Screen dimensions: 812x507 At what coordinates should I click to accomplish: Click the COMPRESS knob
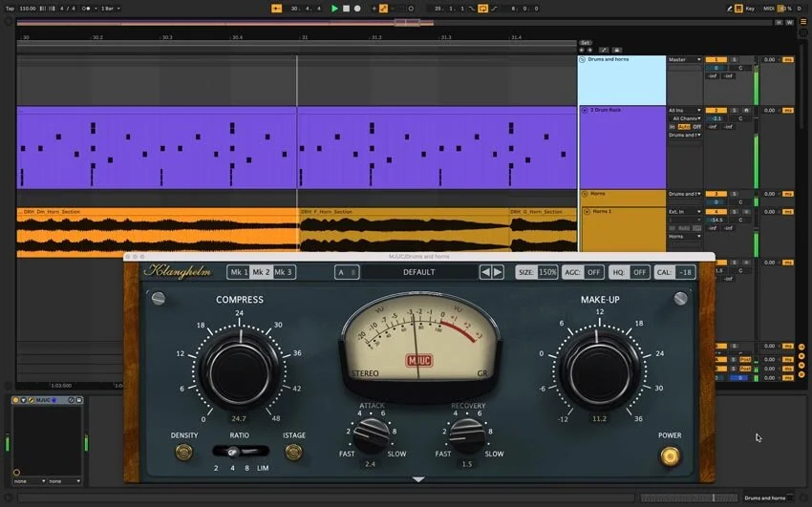[x=240, y=370]
